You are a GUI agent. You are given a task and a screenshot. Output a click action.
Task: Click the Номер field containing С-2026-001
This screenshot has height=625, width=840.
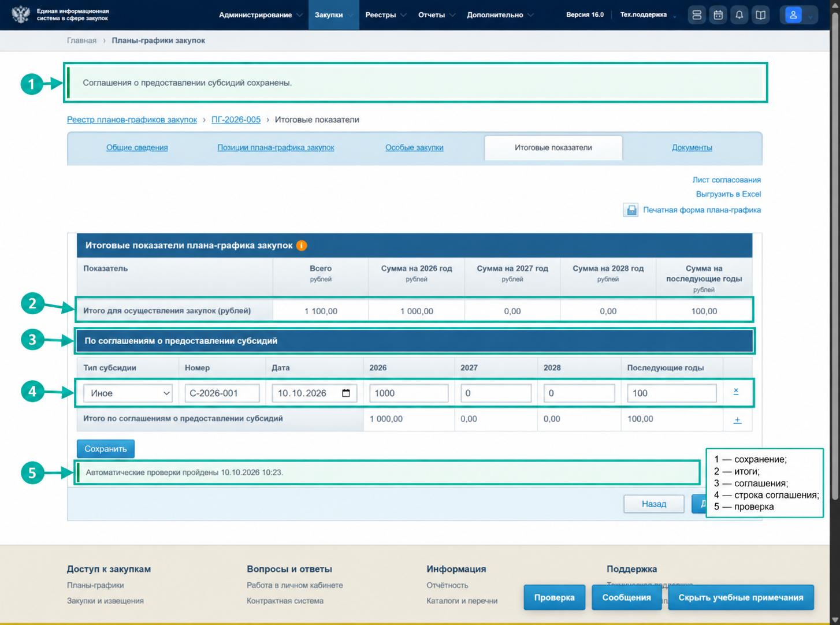click(x=222, y=393)
